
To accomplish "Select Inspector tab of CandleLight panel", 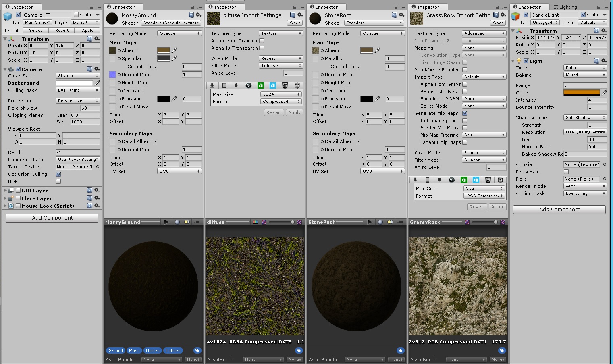I will 529,7.
